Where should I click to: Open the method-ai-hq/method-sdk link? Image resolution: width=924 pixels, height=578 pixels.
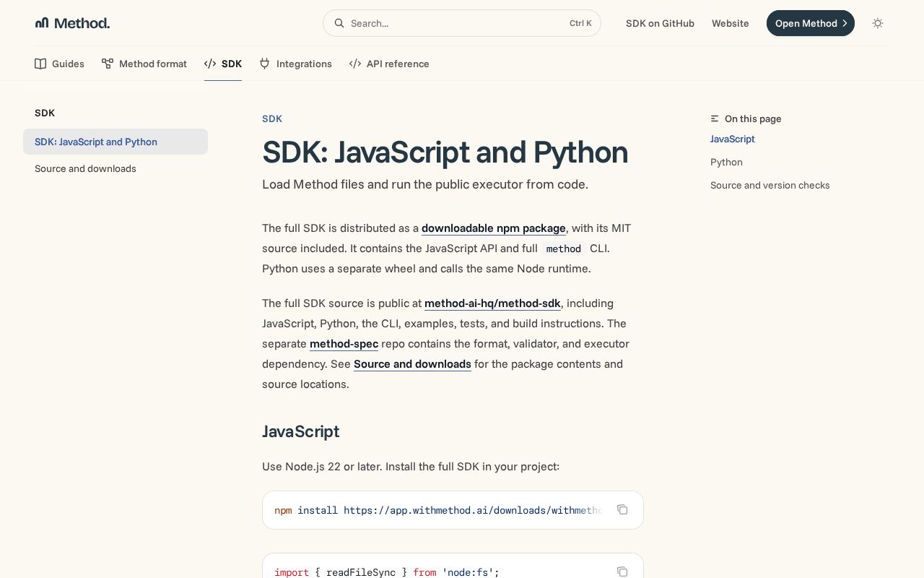tap(492, 303)
